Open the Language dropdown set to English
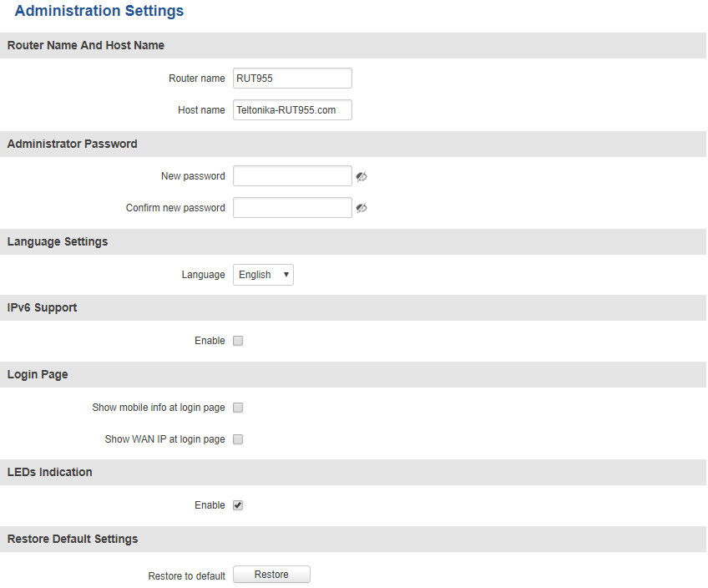 pos(263,275)
